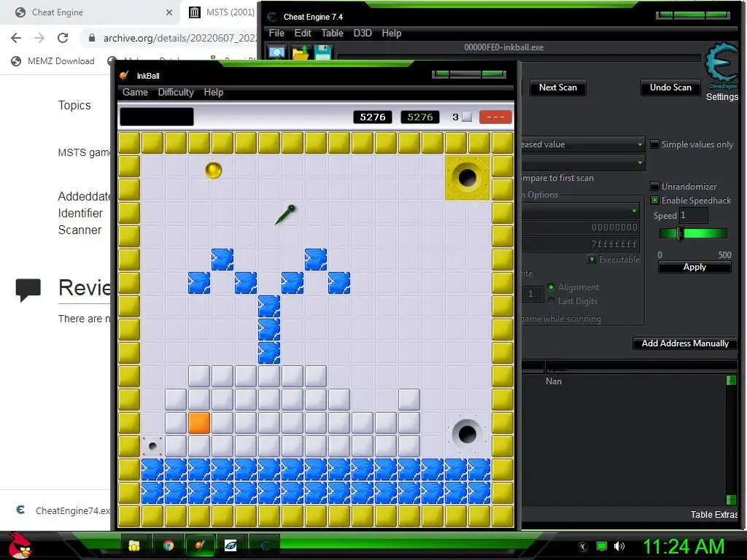The image size is (747, 560).
Task: Open Help menu in Cheat Engine
Action: 391,33
